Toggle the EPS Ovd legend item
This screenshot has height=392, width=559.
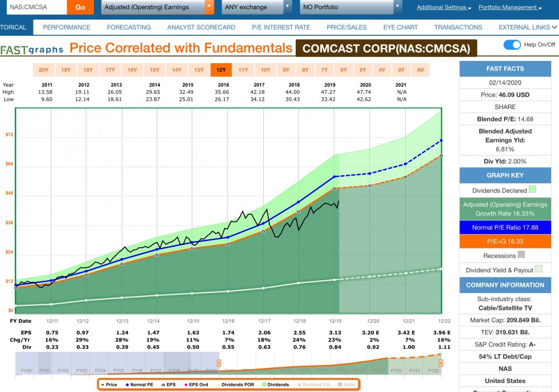tap(196, 385)
